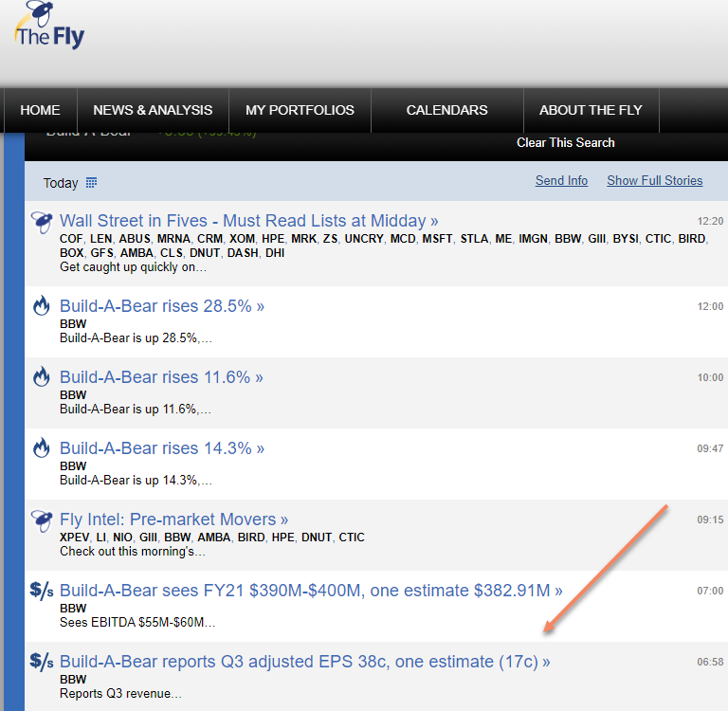This screenshot has height=711, width=728.
Task: Click BBW ticker under rises 11.6% story
Action: point(73,394)
